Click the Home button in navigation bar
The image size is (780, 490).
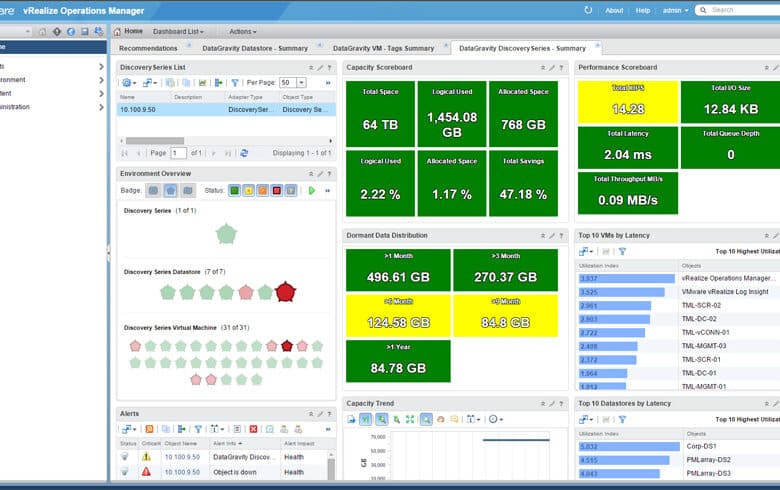point(128,31)
